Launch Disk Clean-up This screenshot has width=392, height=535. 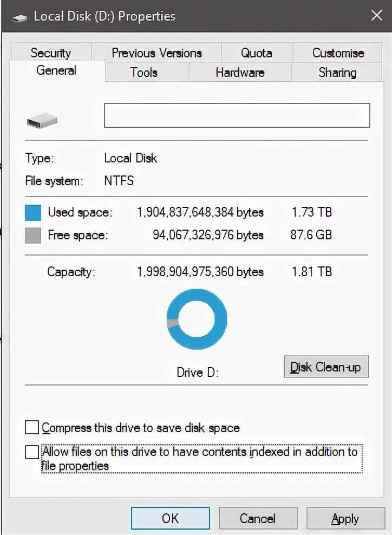coord(326,367)
